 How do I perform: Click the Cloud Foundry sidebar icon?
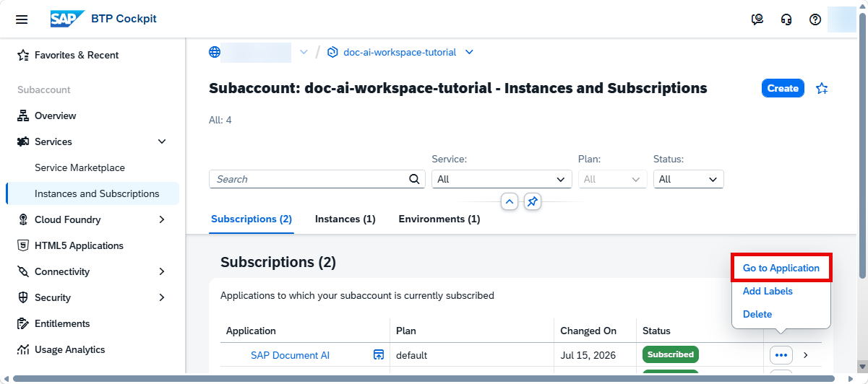[23, 219]
